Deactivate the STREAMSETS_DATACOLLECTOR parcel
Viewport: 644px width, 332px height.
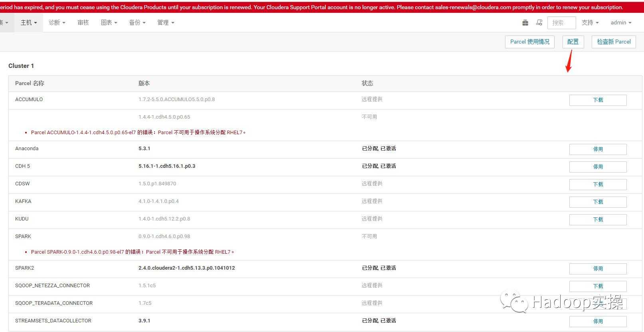598,322
